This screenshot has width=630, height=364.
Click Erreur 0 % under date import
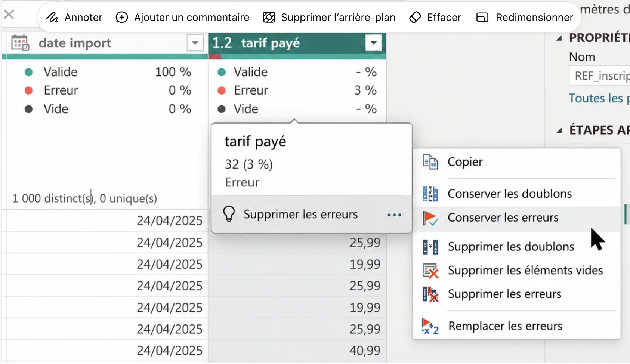tap(108, 90)
